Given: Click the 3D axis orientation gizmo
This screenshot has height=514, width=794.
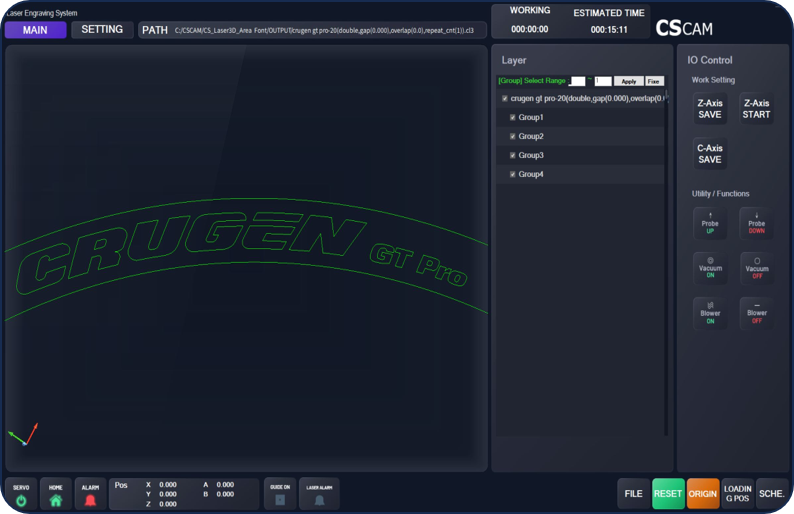Looking at the screenshot, I should point(23,434).
